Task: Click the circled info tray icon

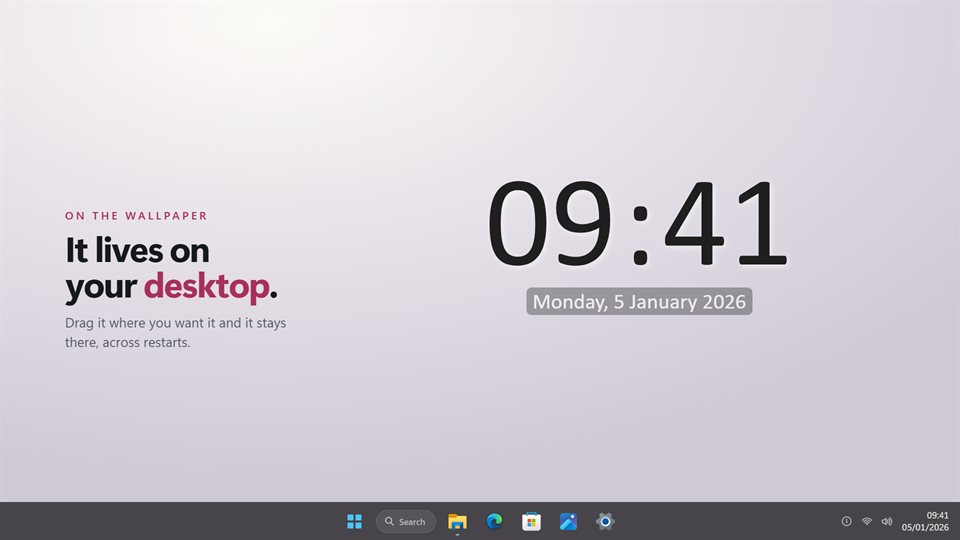Action: pos(847,522)
